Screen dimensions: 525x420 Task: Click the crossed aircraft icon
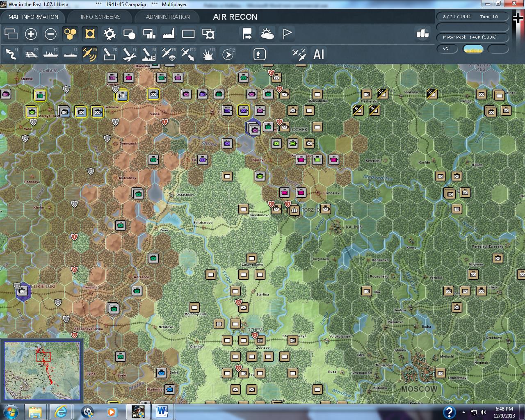299,54
